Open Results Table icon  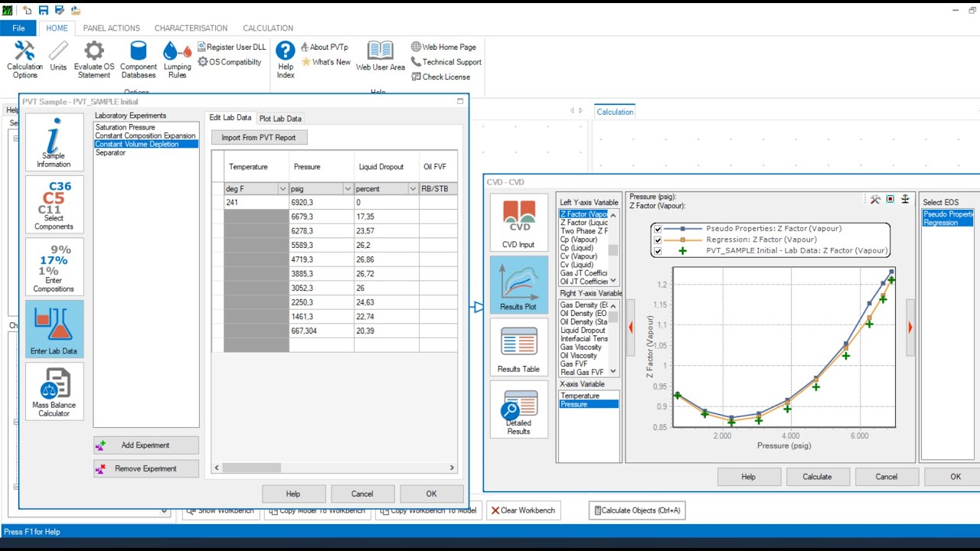(518, 347)
